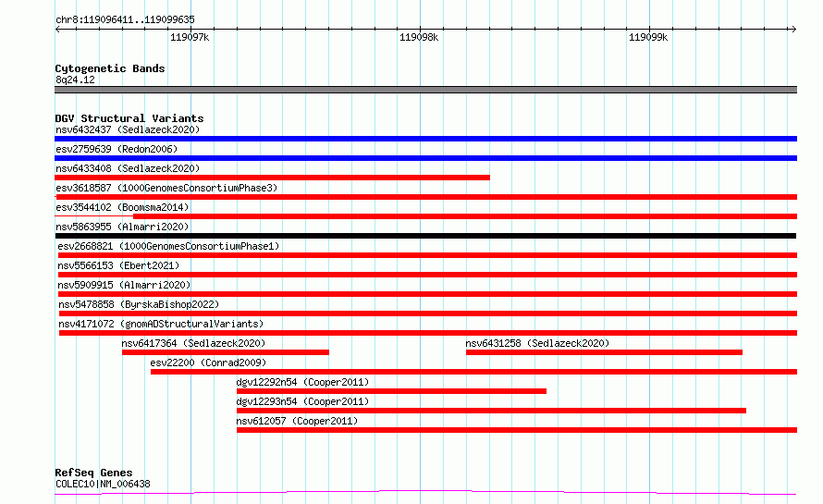Open variant esv22200 (Conrad2009) label

(208, 363)
